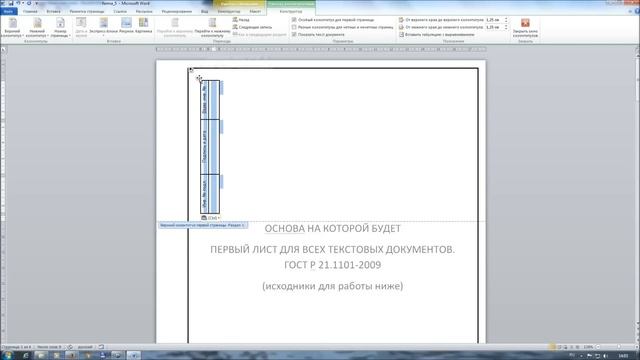Insert a picture with the Рисунок button
The image size is (640, 360).
[126, 26]
